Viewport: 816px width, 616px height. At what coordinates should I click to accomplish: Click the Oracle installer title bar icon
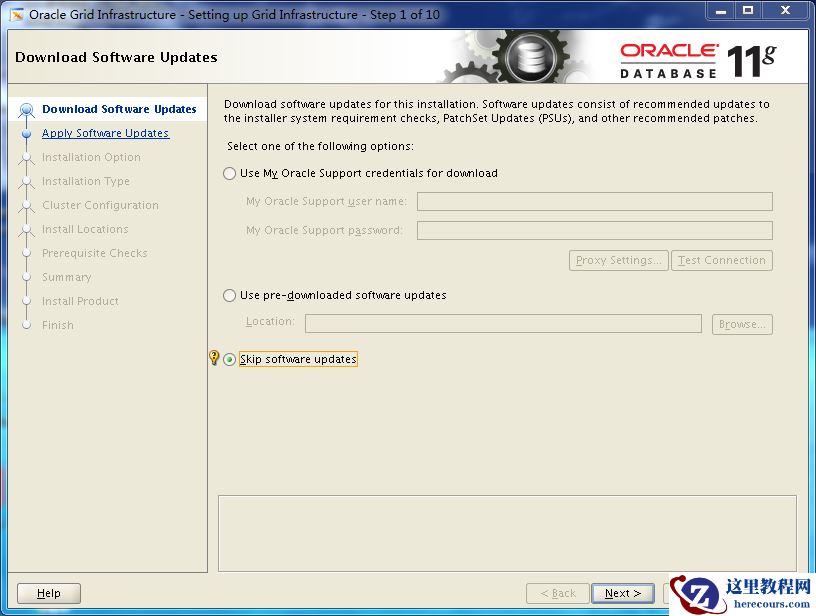(17, 15)
